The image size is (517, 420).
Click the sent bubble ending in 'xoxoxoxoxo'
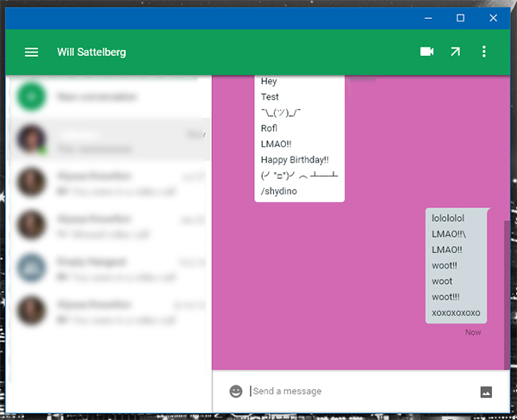[456, 265]
